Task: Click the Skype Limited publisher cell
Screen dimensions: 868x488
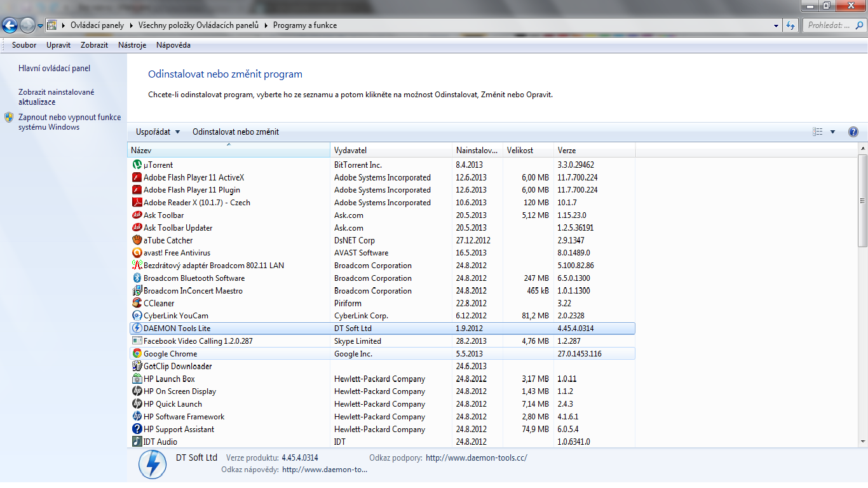Action: [358, 341]
